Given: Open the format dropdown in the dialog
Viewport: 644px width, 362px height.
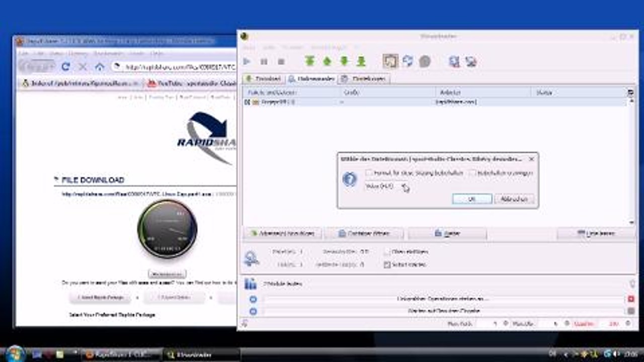Looking at the screenshot, I should [386, 187].
